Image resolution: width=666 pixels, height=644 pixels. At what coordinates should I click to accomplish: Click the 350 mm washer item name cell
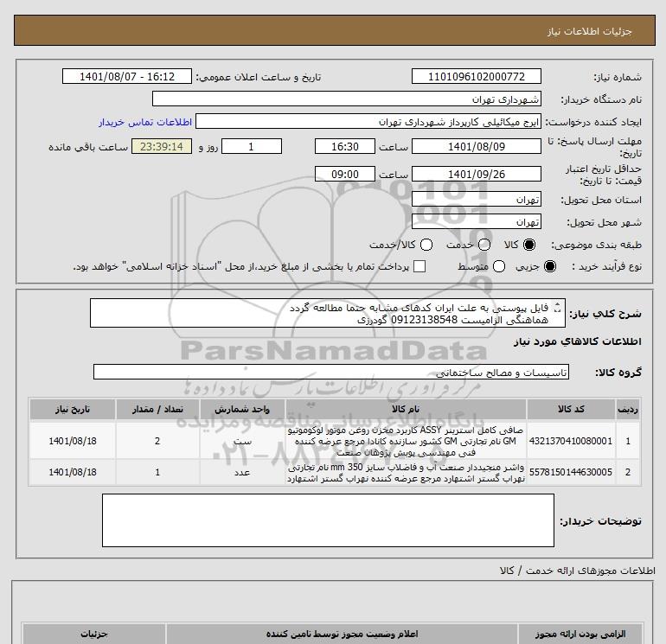pos(406,473)
